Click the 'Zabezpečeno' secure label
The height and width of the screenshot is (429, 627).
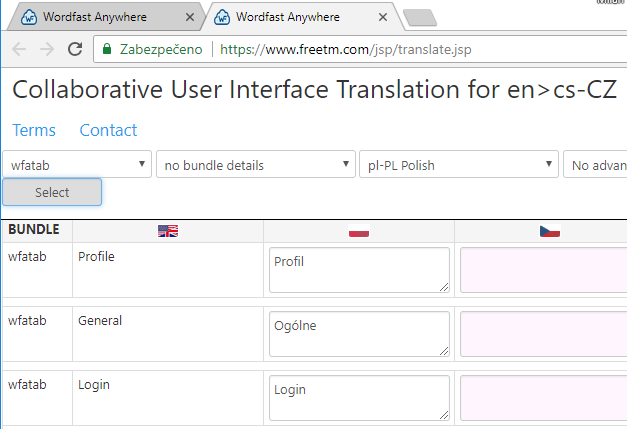(161, 50)
